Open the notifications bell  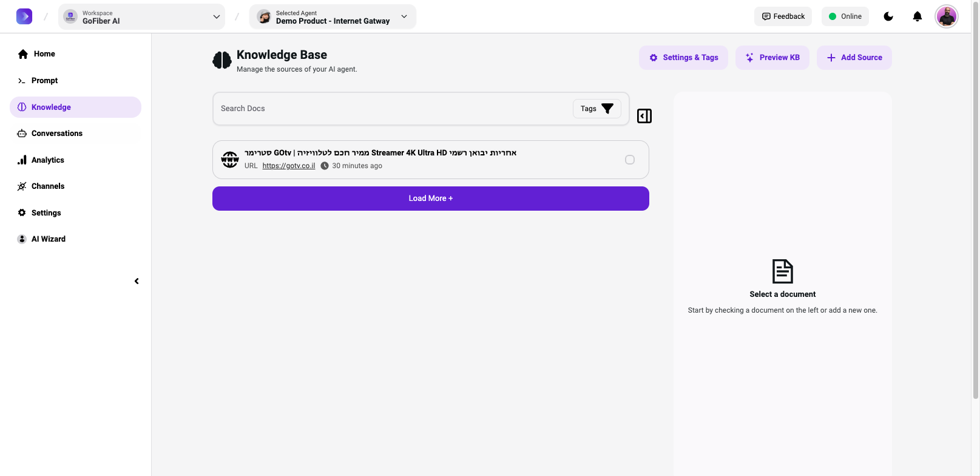pos(917,16)
